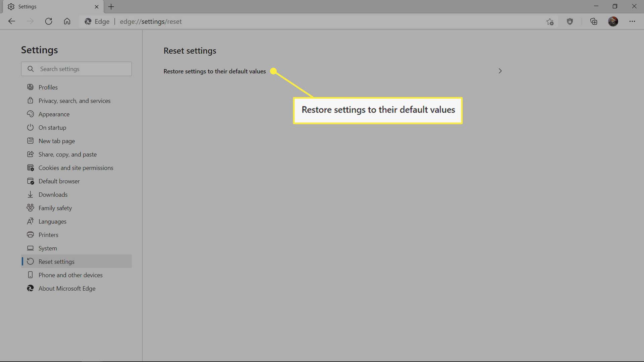Screen dimensions: 644x362
Task: Click the browser profile avatar icon
Action: (x=614, y=21)
